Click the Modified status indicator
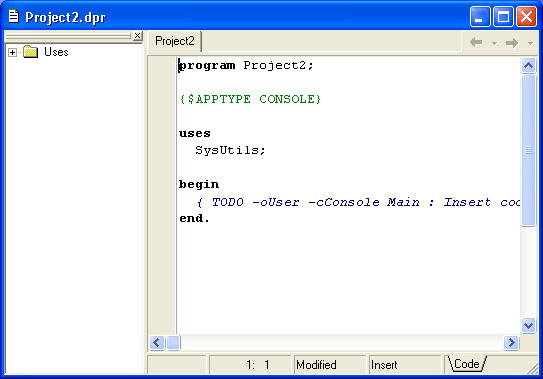Image resolution: width=543 pixels, height=379 pixels. click(x=330, y=365)
